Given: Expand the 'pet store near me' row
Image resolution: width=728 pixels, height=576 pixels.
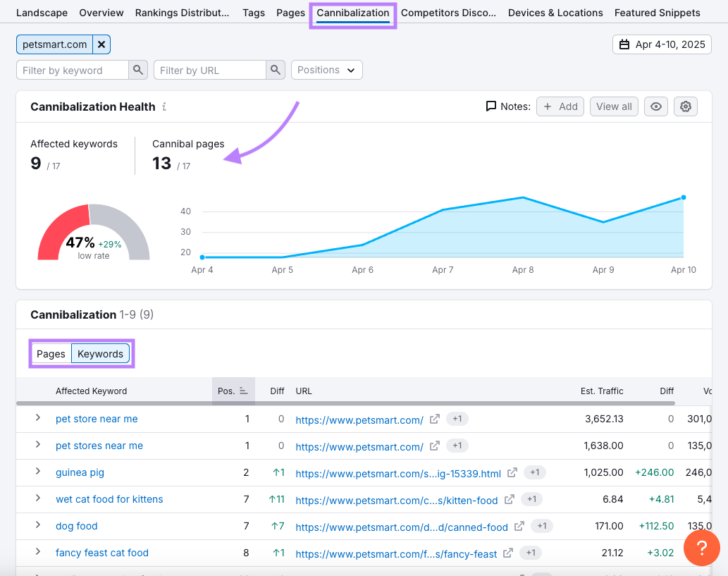Looking at the screenshot, I should click(x=38, y=418).
